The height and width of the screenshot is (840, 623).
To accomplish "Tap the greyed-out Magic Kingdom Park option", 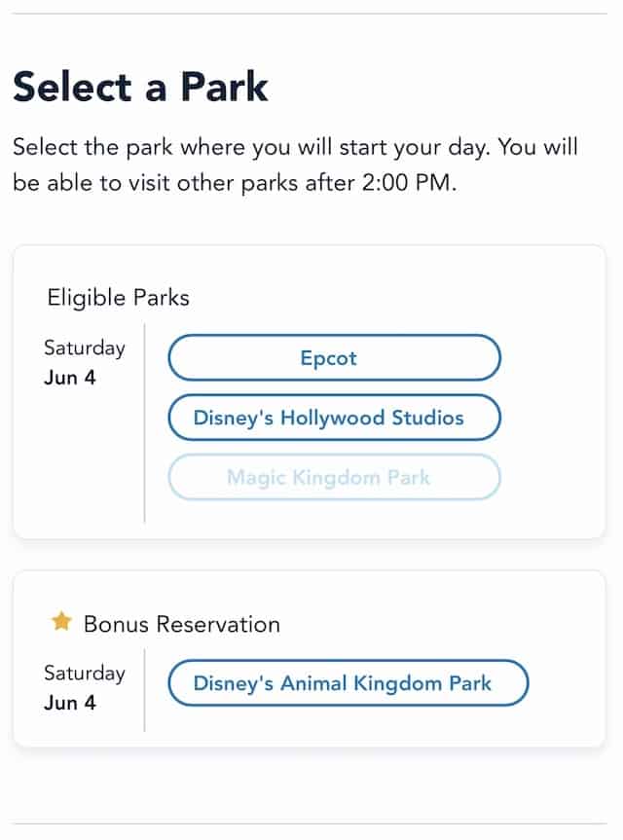I will click(x=334, y=477).
